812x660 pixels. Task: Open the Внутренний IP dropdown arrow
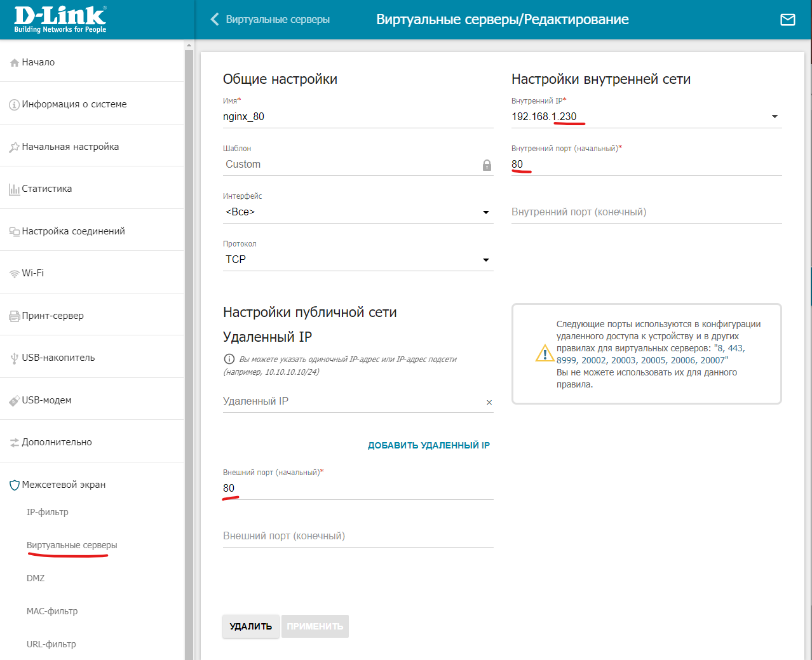775,117
